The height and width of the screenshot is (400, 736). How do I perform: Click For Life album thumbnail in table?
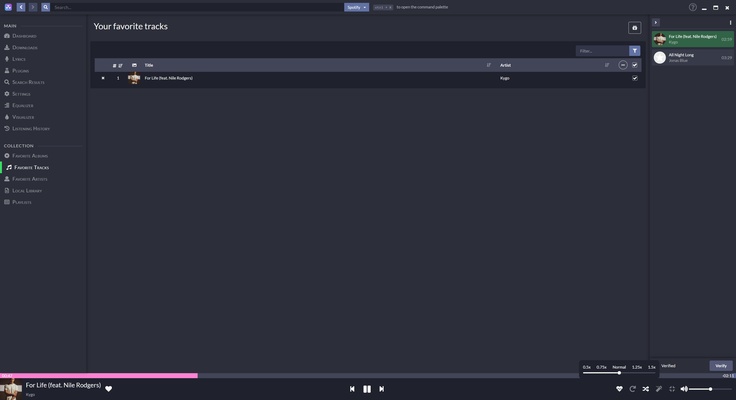(x=134, y=78)
